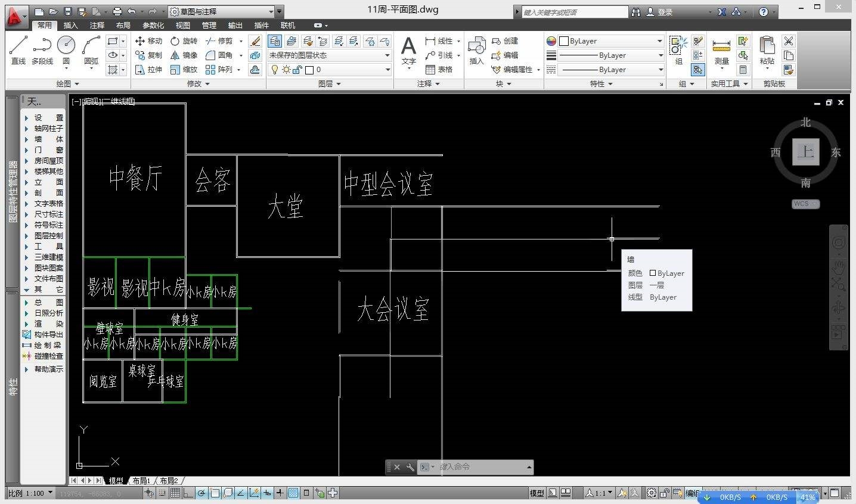Image resolution: width=856 pixels, height=504 pixels.
Task: Open the 草图与注释 workspace dropdown
Action: point(221,11)
